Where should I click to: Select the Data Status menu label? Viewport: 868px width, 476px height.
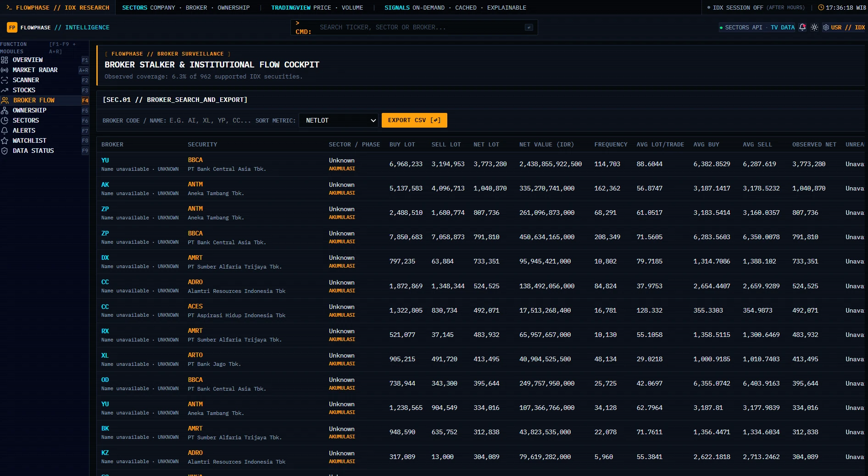click(33, 151)
